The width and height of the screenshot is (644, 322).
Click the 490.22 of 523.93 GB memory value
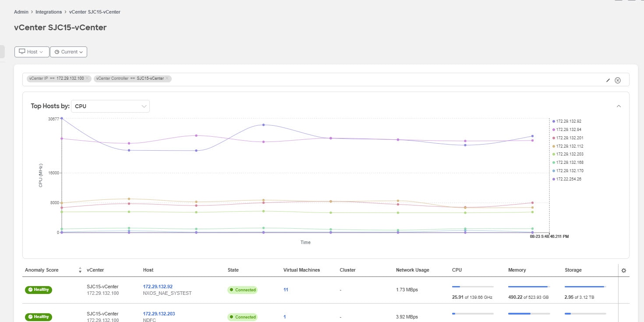529,297
